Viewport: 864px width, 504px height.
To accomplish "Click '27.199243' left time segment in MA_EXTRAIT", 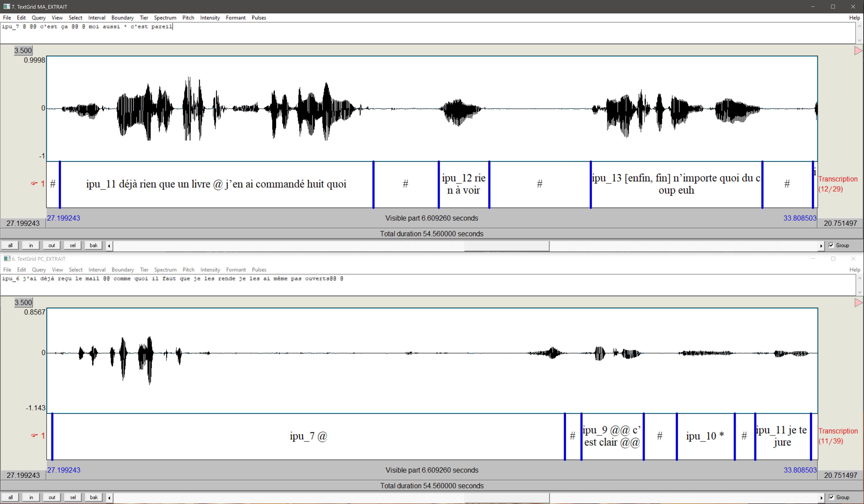I will (x=23, y=223).
